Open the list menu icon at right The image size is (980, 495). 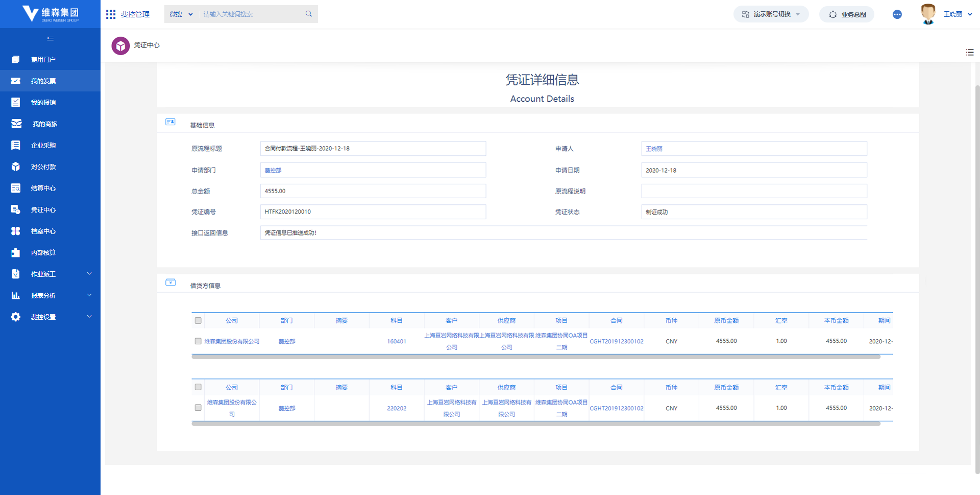point(970,53)
